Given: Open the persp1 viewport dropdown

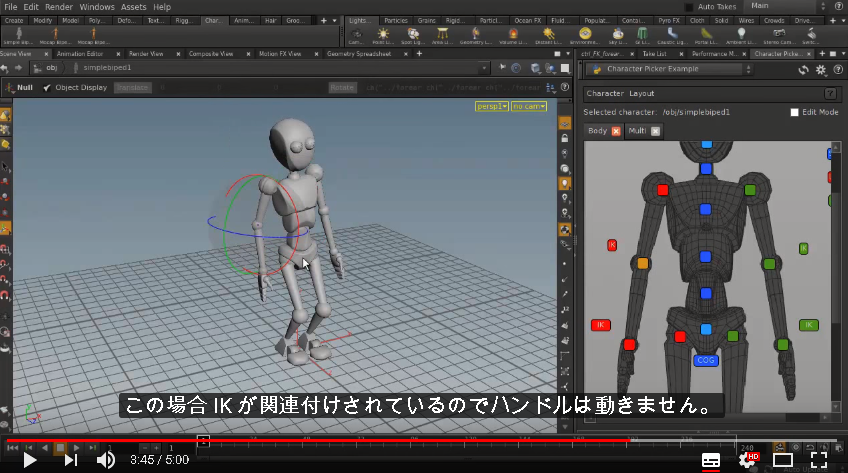Looking at the screenshot, I should [492, 106].
